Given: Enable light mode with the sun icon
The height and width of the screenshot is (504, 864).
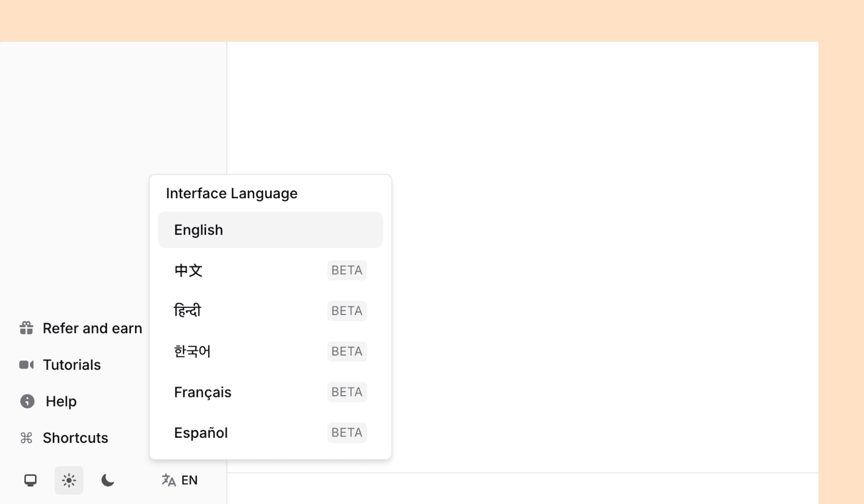Looking at the screenshot, I should [x=69, y=480].
